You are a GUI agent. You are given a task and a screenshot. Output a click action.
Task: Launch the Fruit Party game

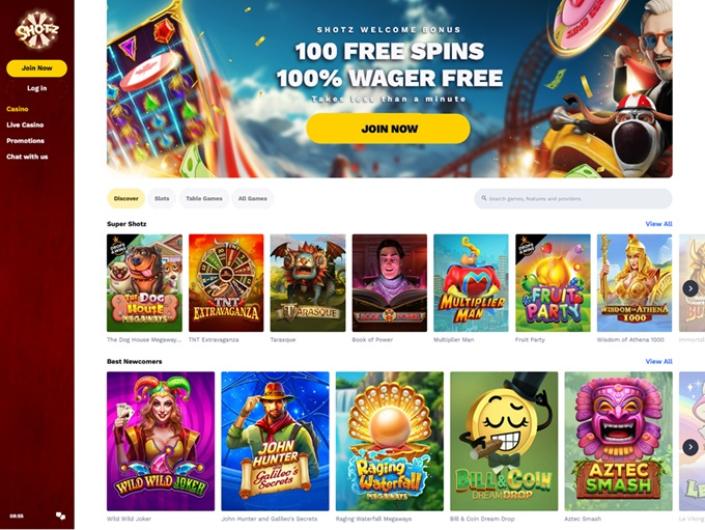pos(553,283)
